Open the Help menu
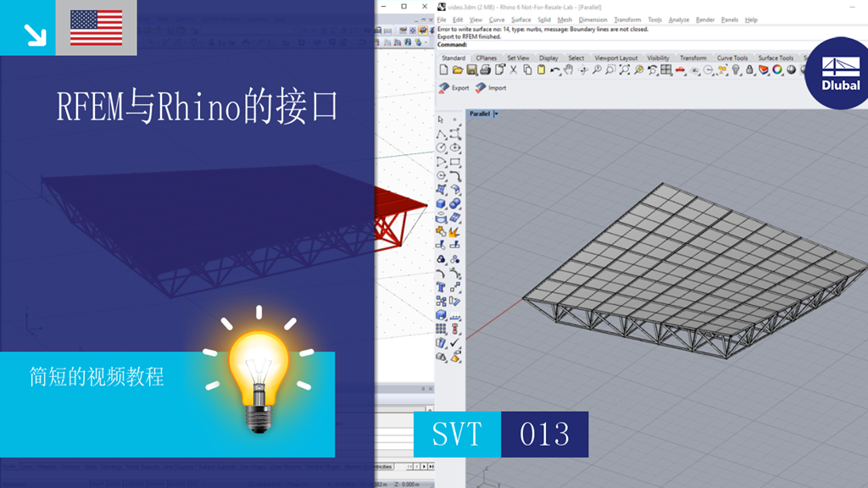Image resolution: width=868 pixels, height=488 pixels. coord(751,20)
